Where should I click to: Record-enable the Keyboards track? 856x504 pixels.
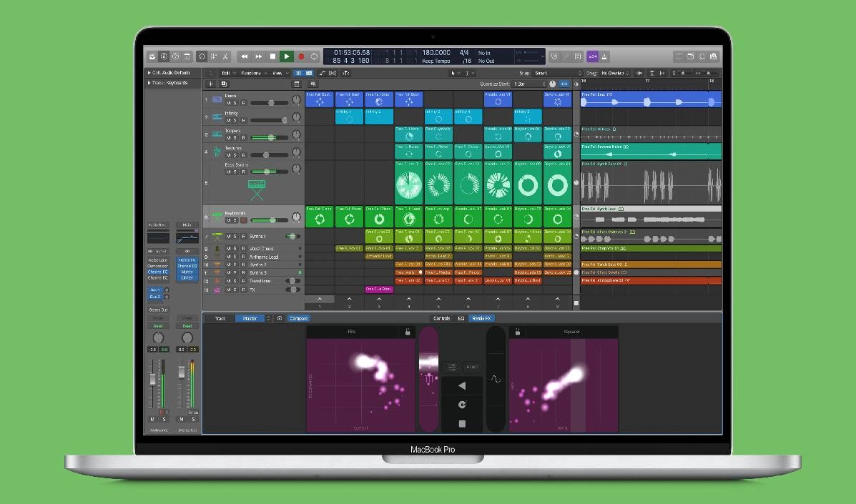(243, 220)
